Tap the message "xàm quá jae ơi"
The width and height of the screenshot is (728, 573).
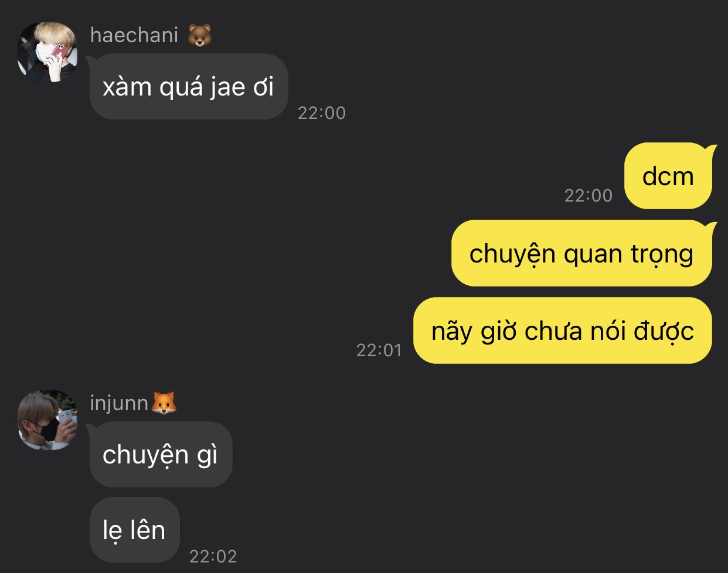coord(189,87)
